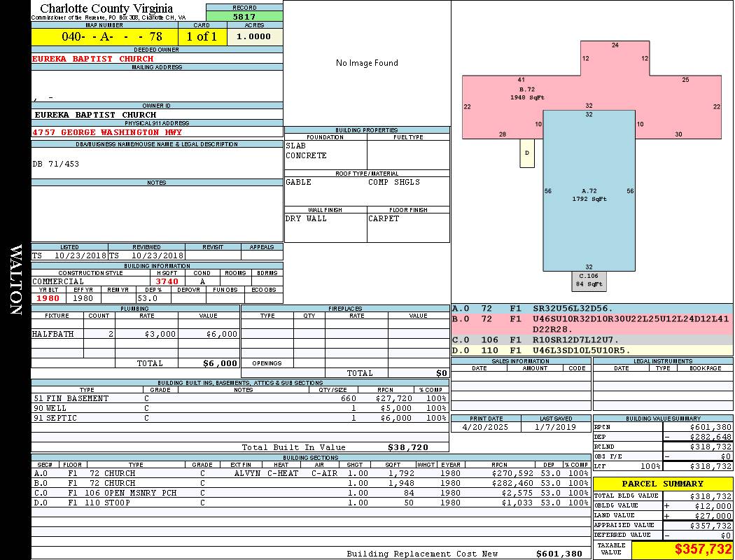Click RCLND value in building value summary
The width and height of the screenshot is (735, 560).
click(710, 447)
